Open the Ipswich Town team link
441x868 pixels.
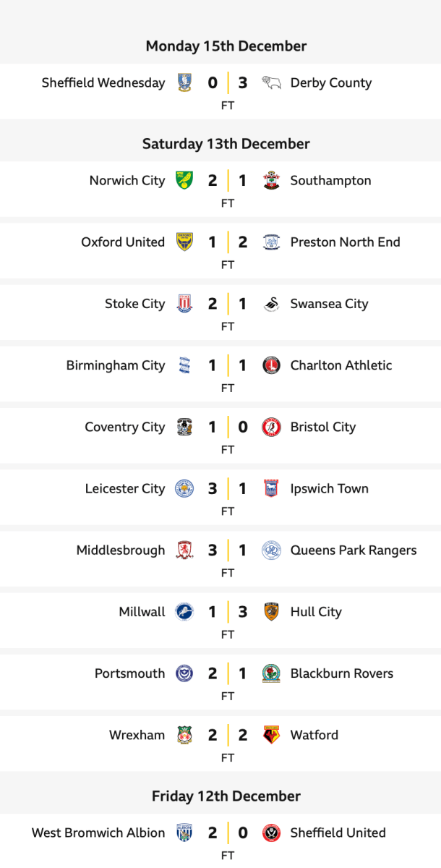point(329,488)
